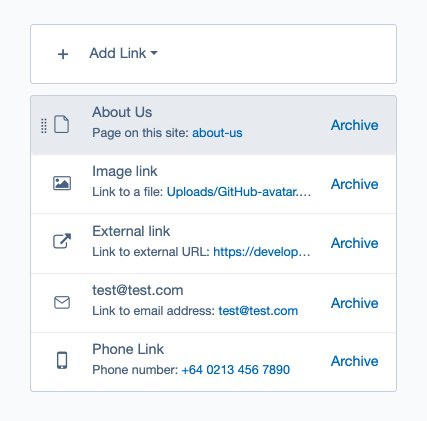Archive the Image link
Screen dimensions: 427x421
pyautogui.click(x=354, y=184)
